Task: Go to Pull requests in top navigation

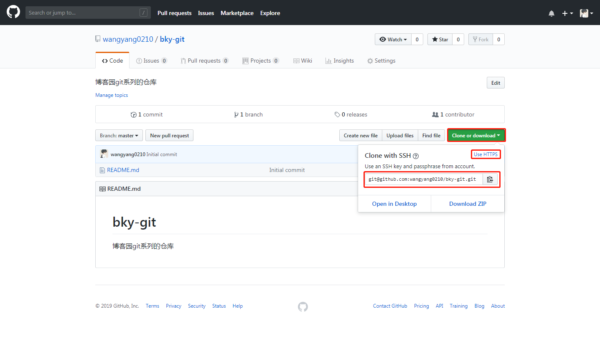Action: [x=174, y=13]
